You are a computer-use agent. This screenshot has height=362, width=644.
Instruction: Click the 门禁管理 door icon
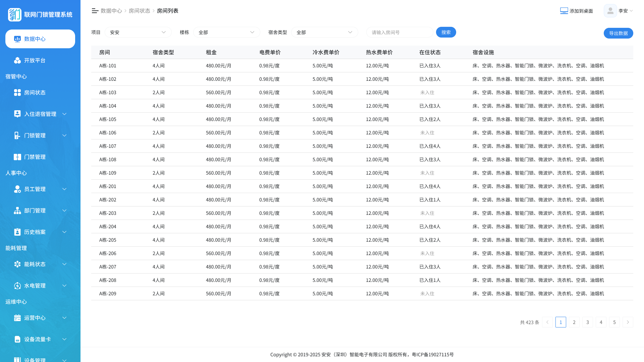click(x=17, y=157)
